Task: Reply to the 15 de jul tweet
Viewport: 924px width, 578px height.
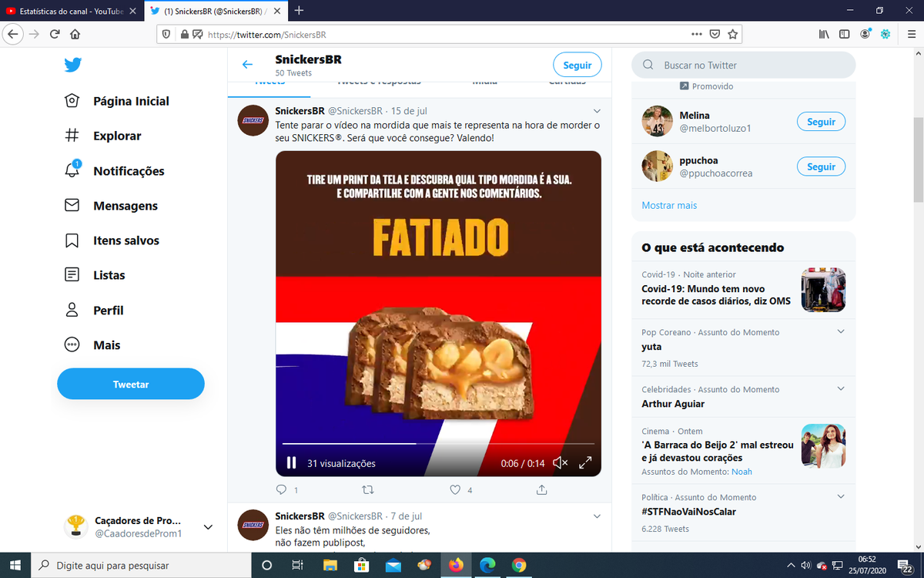Action: (x=282, y=489)
